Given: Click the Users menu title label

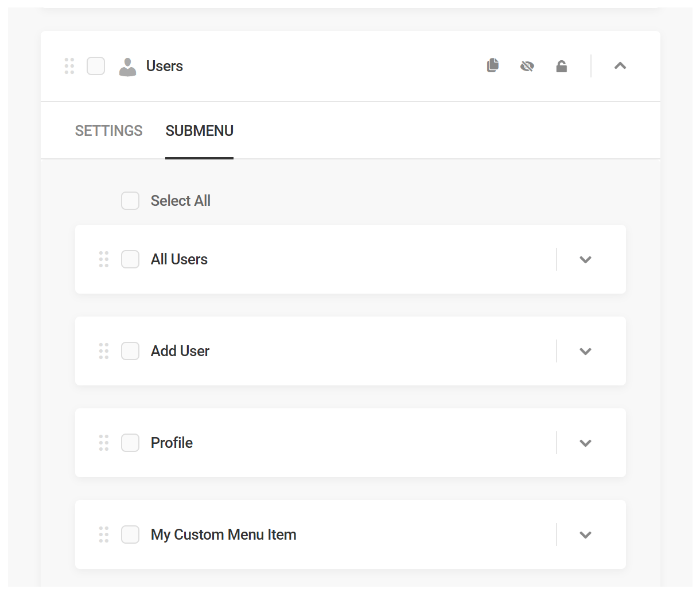Looking at the screenshot, I should tap(164, 66).
